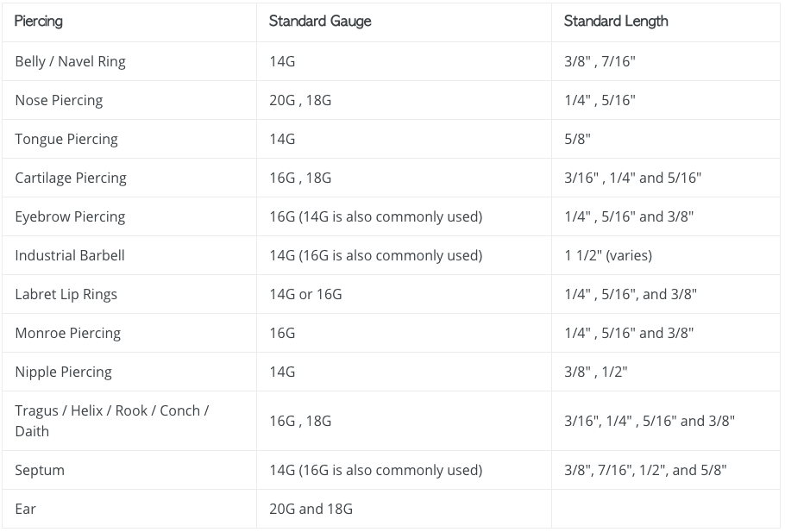Select the Belly / Navel Ring cell

click(129, 61)
